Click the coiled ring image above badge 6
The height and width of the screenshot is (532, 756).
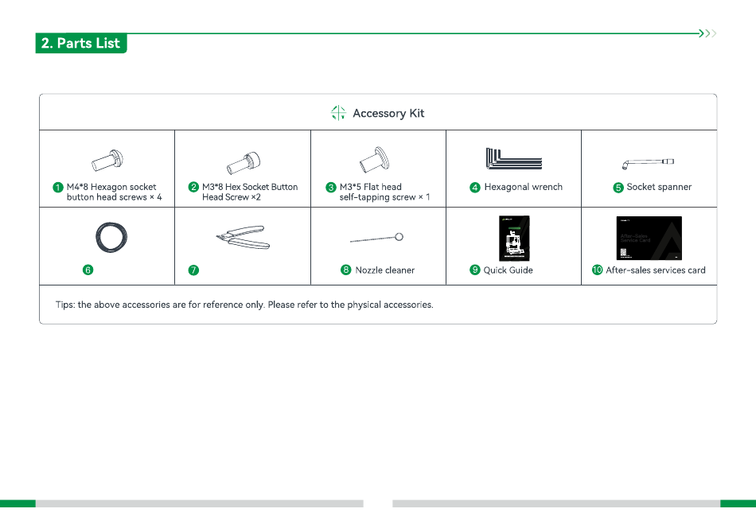[107, 238]
